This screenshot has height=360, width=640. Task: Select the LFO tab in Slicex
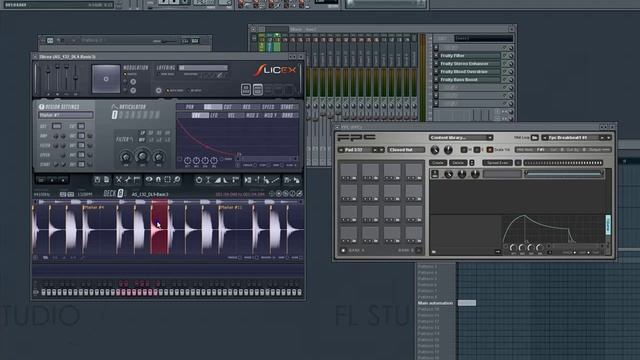pos(214,116)
